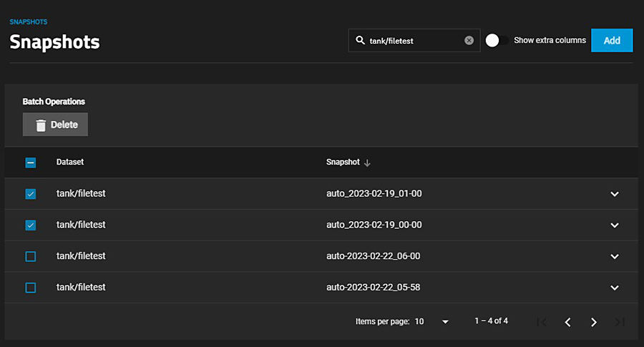The height and width of the screenshot is (347, 644).
Task: Click the magnifying glass search icon
Action: coord(360,41)
